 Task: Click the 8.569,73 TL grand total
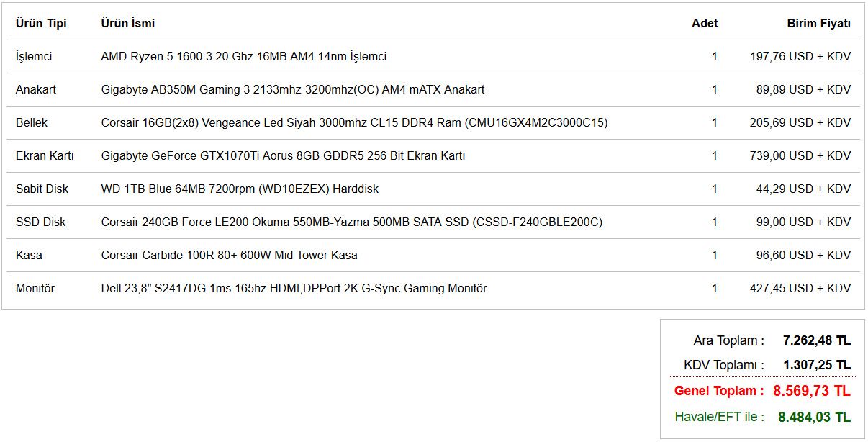click(x=812, y=391)
